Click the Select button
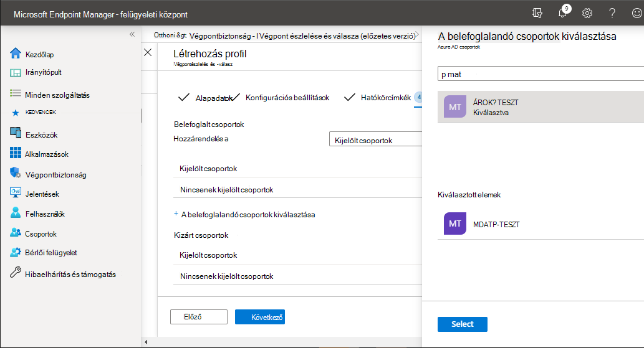644x348 pixels. pos(463,324)
